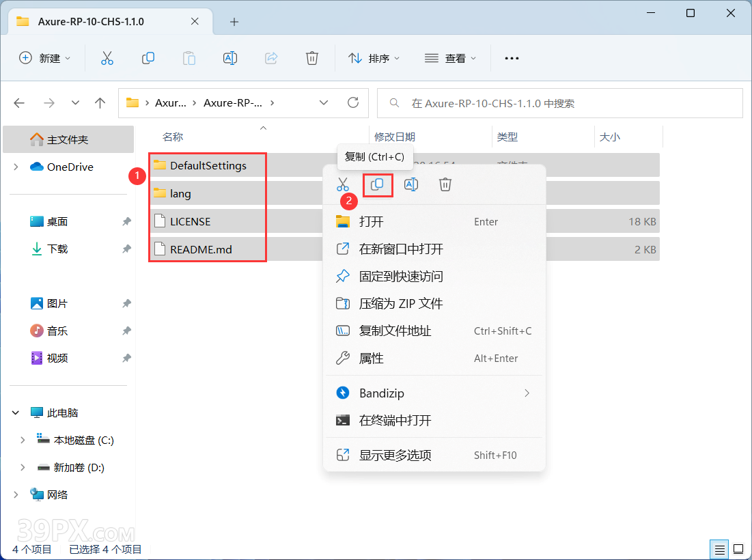
Task: Add a new tab with plus button
Action: click(x=234, y=22)
